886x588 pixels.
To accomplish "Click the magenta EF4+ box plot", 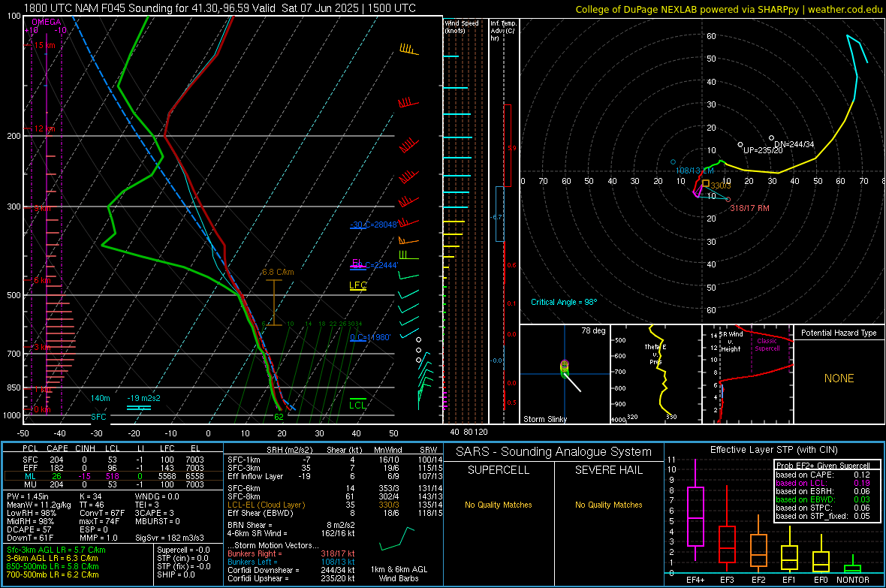I will 695,516.
